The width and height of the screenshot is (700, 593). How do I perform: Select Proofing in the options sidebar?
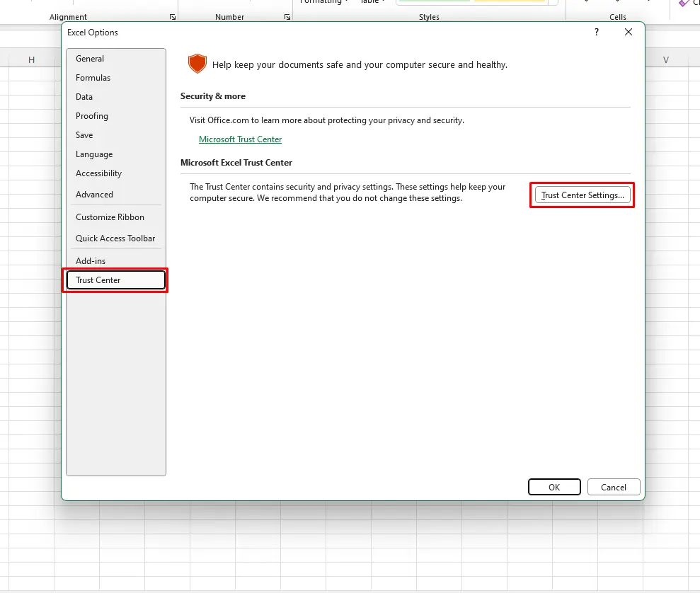[92, 116]
